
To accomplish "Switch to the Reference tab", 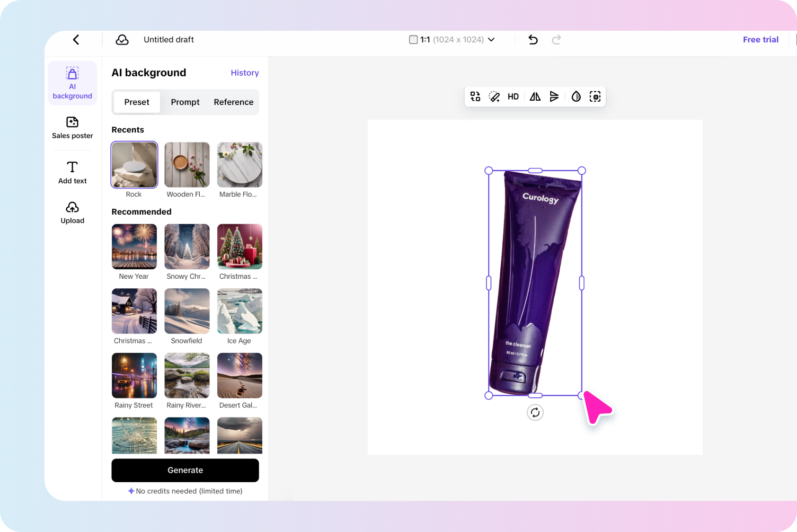I will point(233,102).
